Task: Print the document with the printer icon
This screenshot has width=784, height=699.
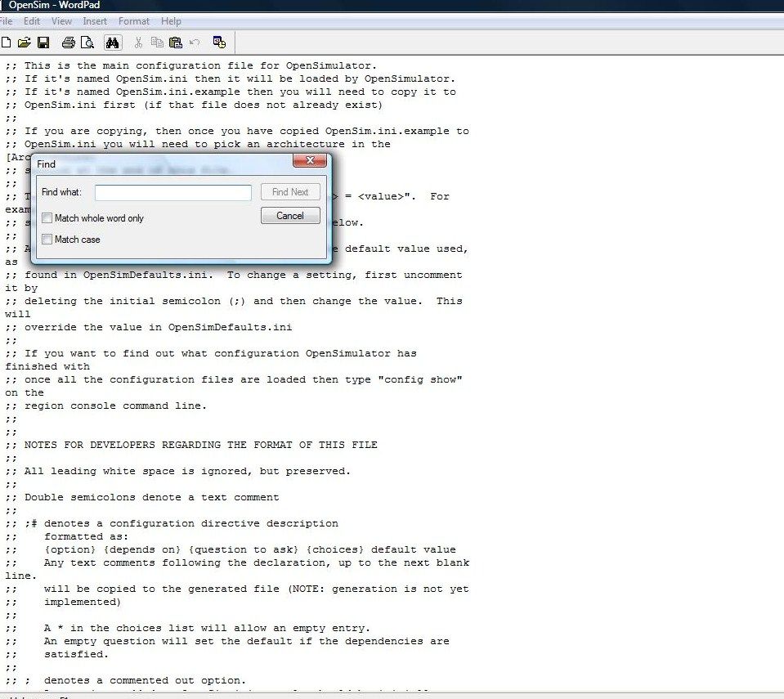Action: tap(68, 43)
